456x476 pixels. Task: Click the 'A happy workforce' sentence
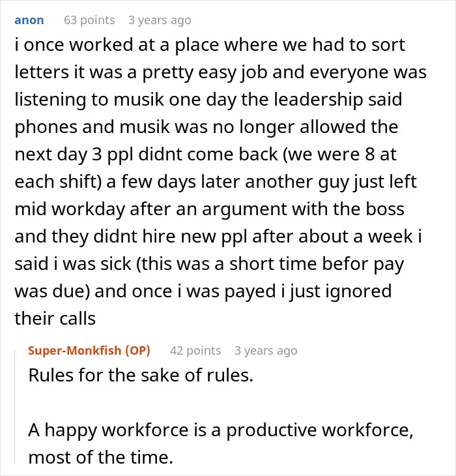[221, 443]
